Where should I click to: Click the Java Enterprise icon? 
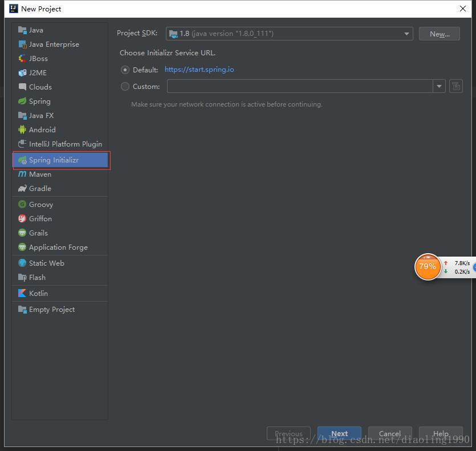tap(22, 44)
